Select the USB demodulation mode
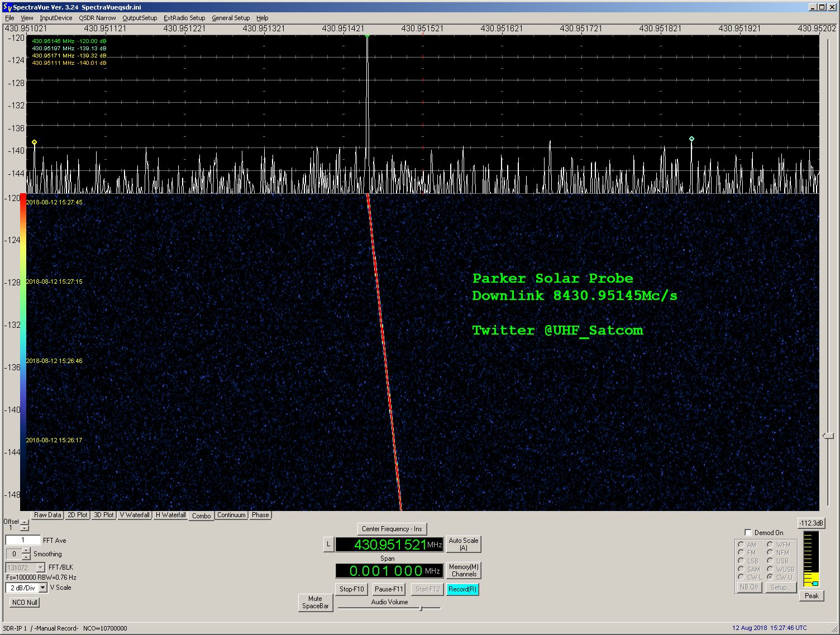Image resolution: width=840 pixels, height=635 pixels. [770, 561]
